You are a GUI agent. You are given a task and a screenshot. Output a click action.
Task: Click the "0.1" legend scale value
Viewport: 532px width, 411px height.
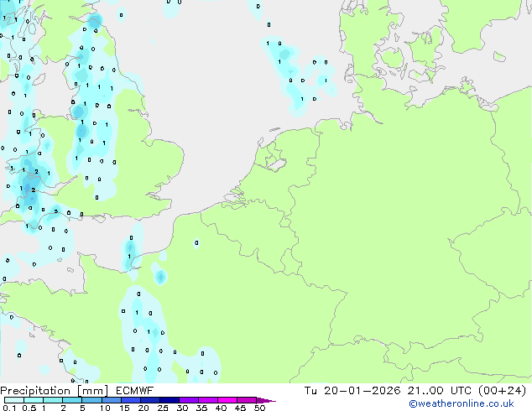[x=9, y=408]
